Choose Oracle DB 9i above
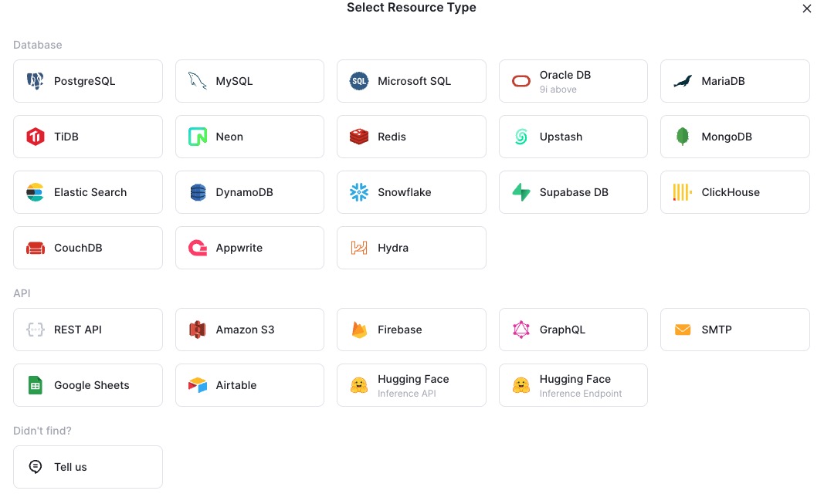The width and height of the screenshot is (824, 504). pos(573,80)
